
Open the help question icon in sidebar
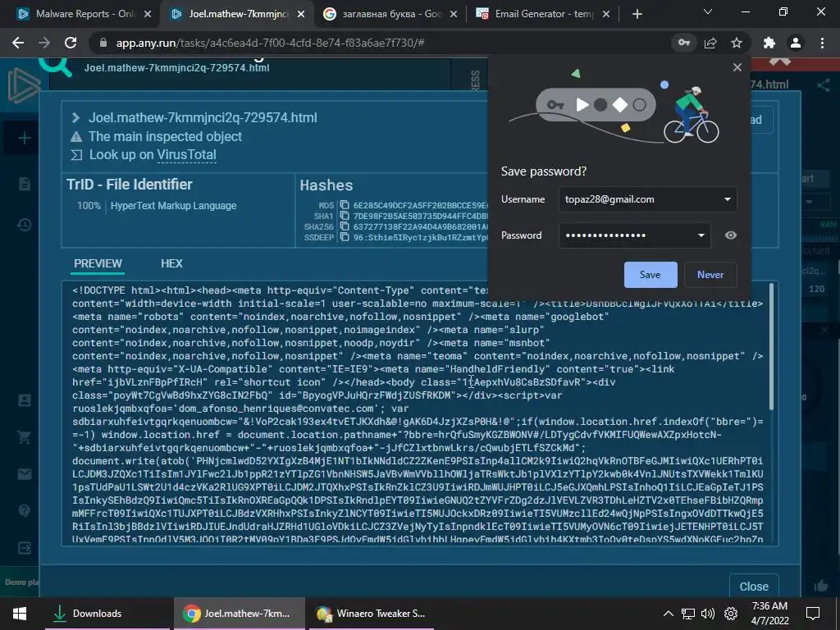pyautogui.click(x=25, y=510)
